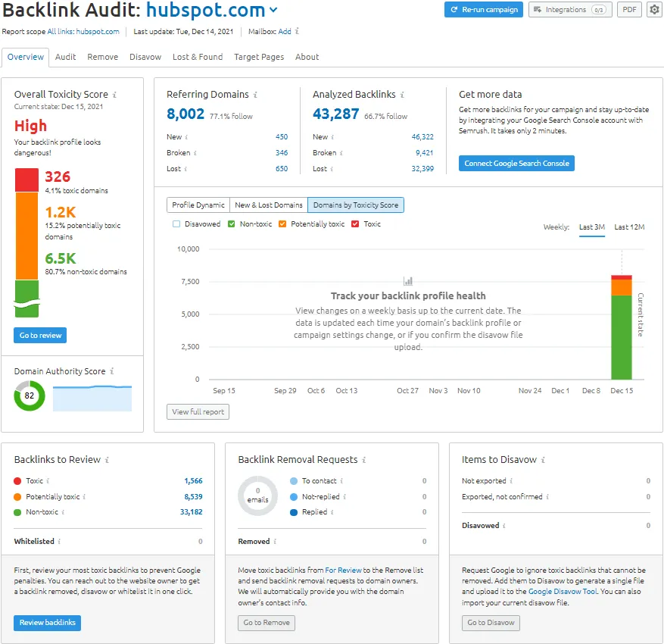Click the Domain Authority trend sparkline chart
664x644 pixels.
[92, 399]
